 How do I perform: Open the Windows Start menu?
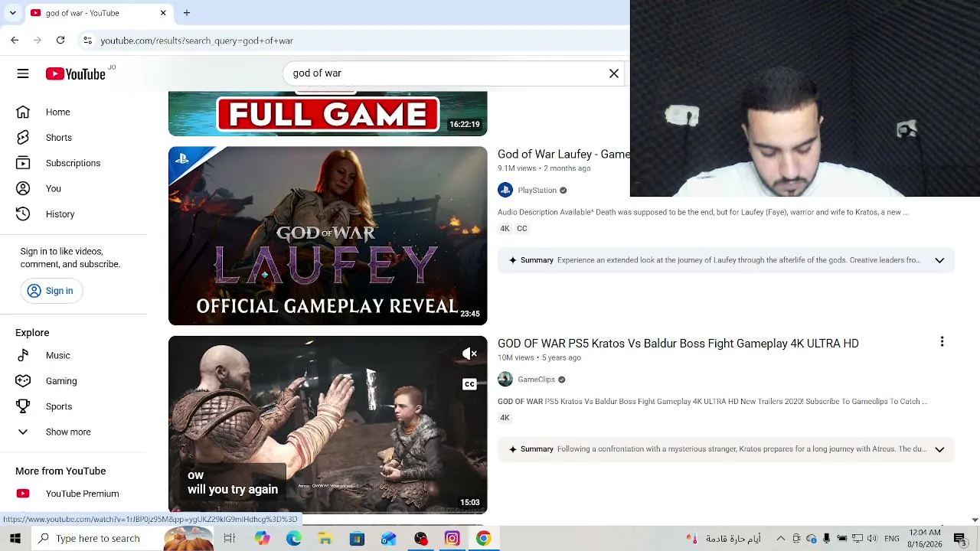[x=15, y=539]
